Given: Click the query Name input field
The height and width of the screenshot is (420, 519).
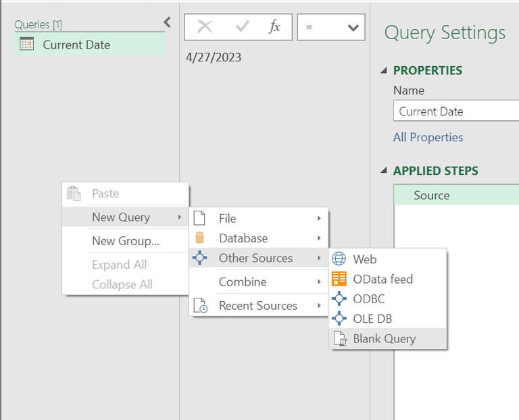Looking at the screenshot, I should tap(455, 111).
